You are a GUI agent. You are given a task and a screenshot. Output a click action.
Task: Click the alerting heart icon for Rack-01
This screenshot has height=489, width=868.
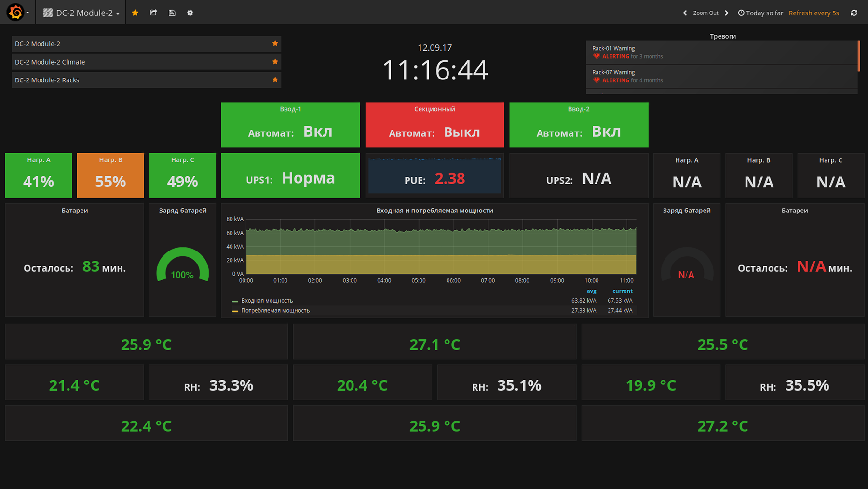(x=597, y=56)
